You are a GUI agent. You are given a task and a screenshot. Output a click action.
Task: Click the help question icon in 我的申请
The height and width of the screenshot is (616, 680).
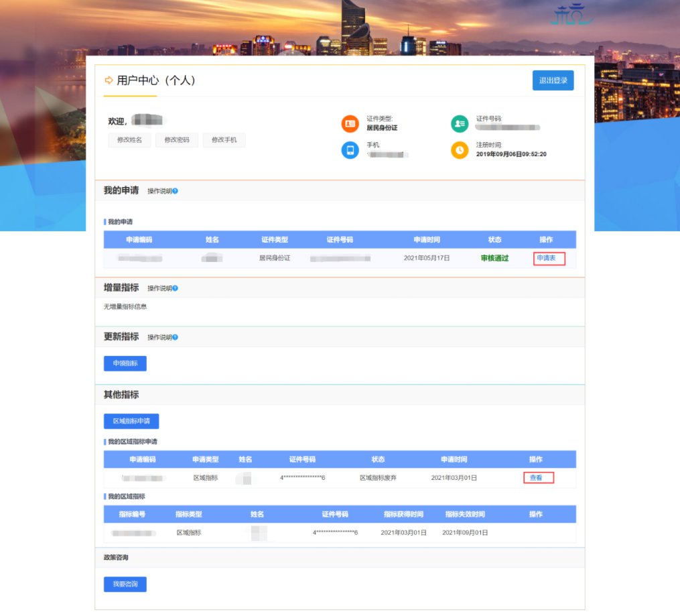click(175, 192)
